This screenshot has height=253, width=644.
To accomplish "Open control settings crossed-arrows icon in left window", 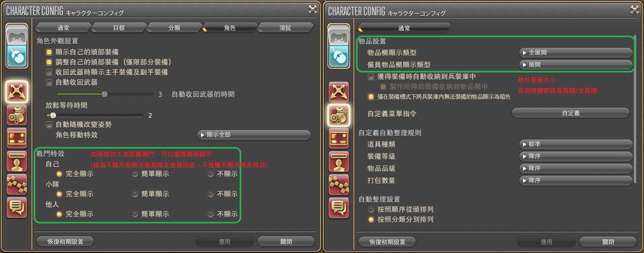I will point(17,92).
